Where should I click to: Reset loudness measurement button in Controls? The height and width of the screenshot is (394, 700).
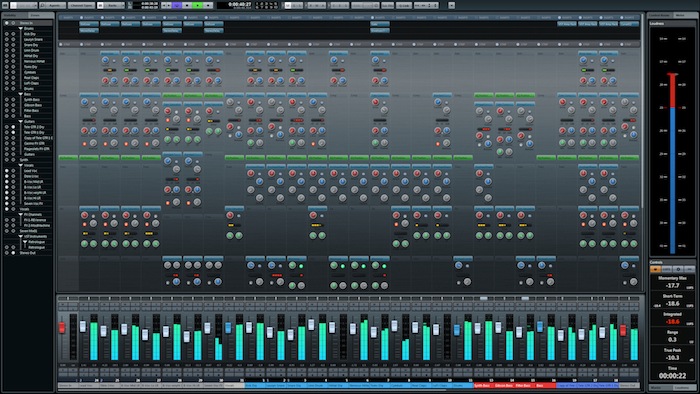[690, 269]
